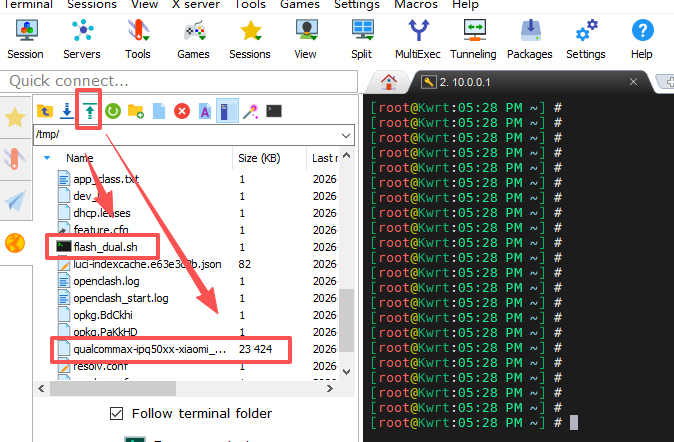Open a new tab with plus button
The height and width of the screenshot is (442, 674).
coord(668,81)
